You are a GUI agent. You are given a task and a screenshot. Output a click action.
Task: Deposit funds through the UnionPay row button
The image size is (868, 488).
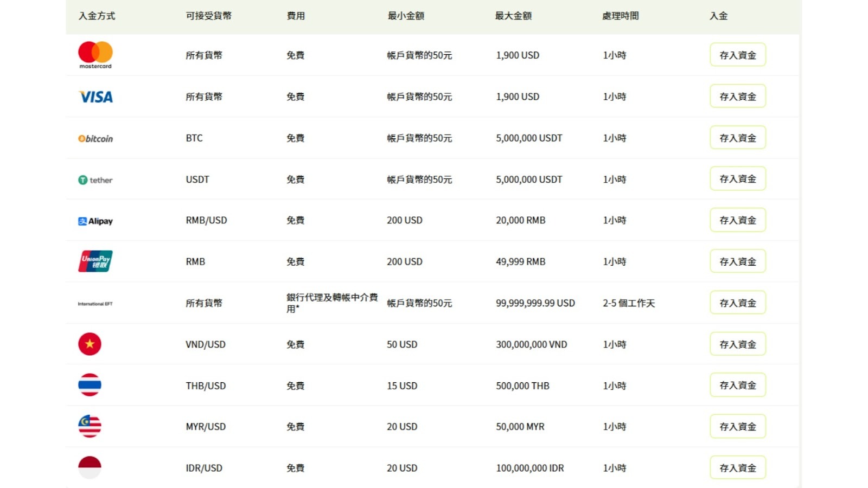(x=738, y=261)
